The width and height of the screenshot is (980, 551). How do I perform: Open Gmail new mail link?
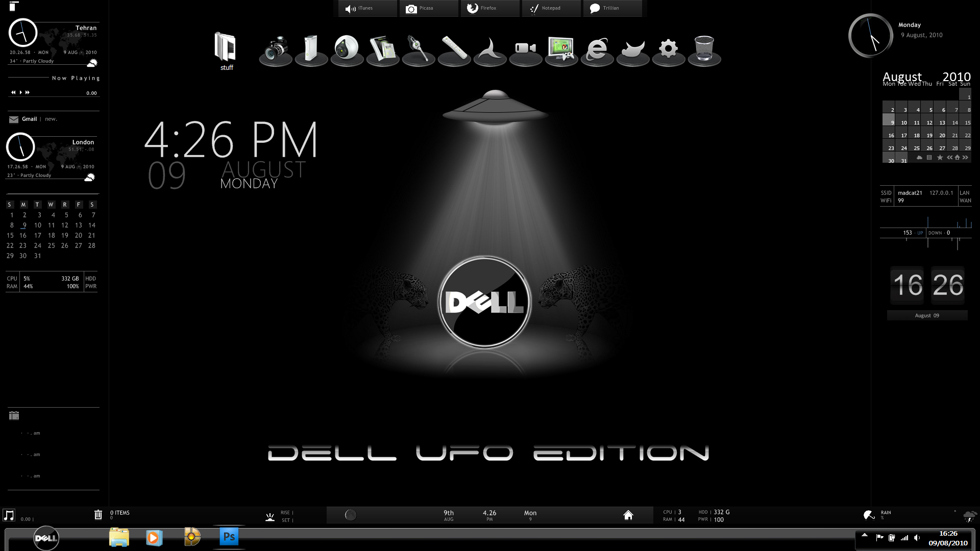point(51,119)
